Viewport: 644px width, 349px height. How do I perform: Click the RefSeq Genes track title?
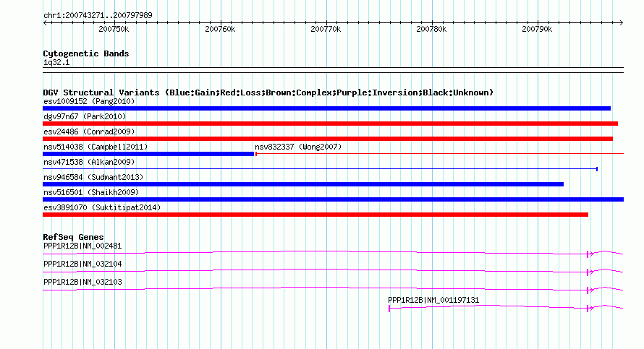[x=73, y=237]
